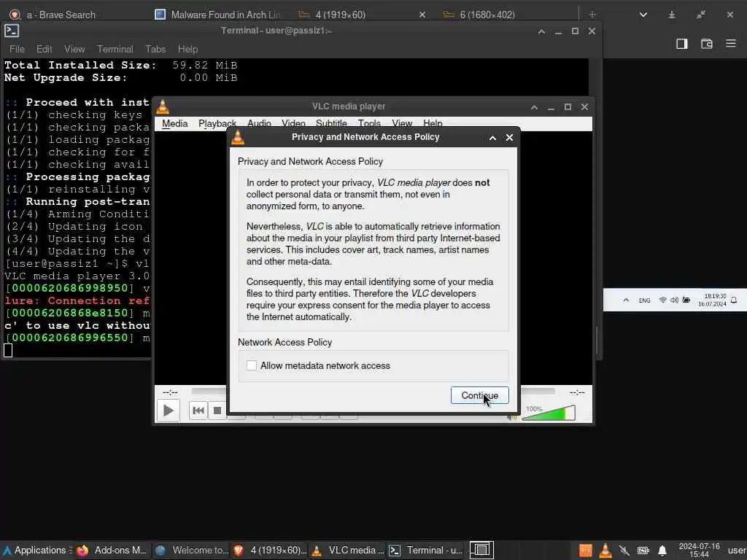
Task: Open a new browser tab with plus button
Action: pos(592,15)
